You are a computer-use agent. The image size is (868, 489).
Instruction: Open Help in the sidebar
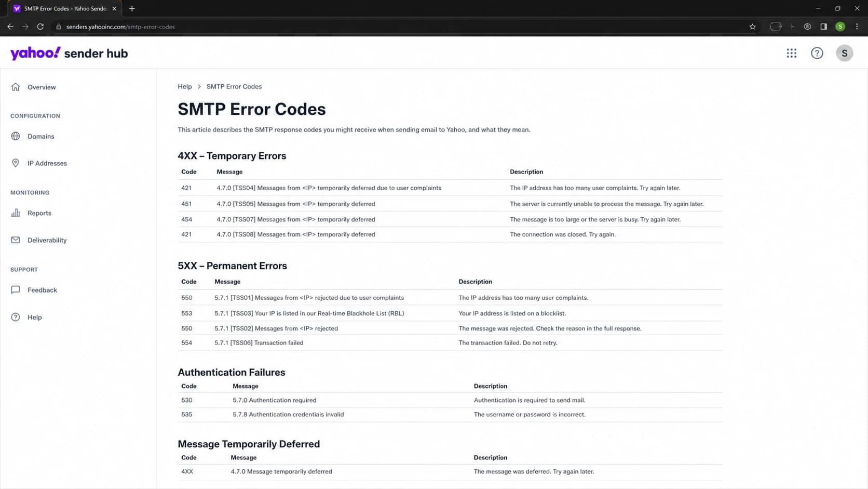coord(35,317)
